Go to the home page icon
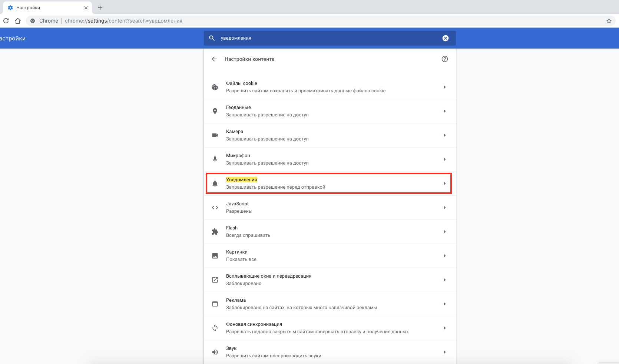Screen dimensions: 619x364 18,21
